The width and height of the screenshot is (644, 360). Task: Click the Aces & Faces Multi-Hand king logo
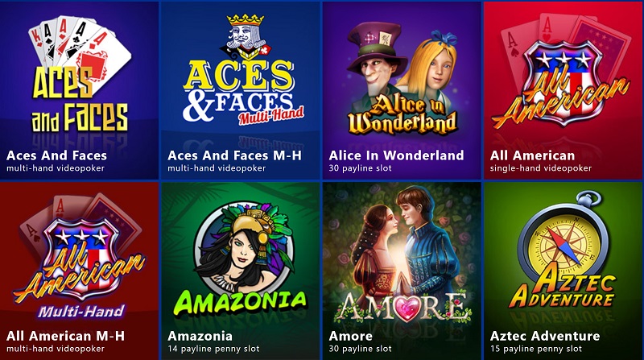coord(244,68)
